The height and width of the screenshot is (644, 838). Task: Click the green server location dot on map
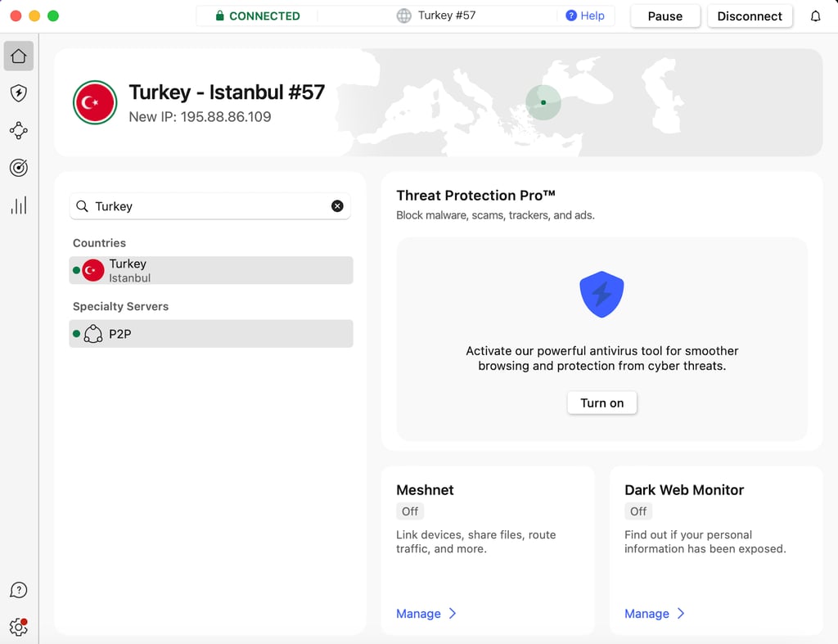[x=543, y=102]
